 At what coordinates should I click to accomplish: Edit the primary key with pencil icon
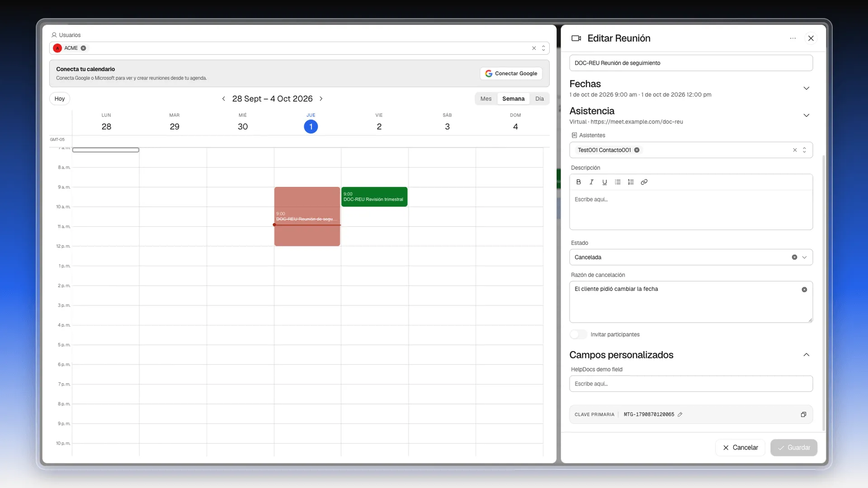[680, 414]
